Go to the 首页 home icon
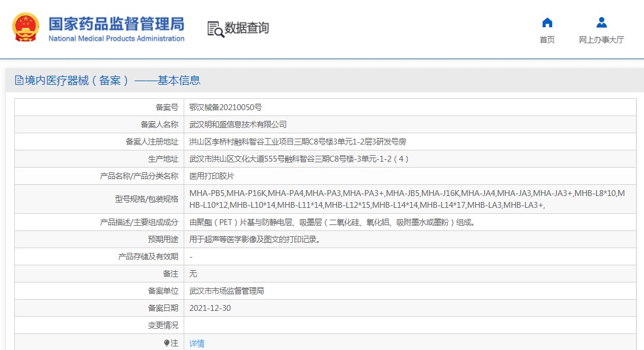The height and width of the screenshot is (350, 644). click(x=547, y=23)
